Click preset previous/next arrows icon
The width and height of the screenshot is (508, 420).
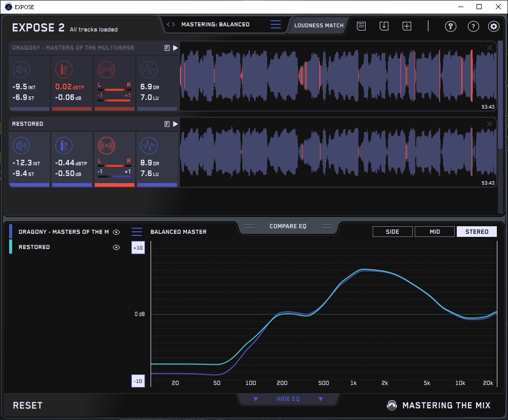tap(171, 24)
